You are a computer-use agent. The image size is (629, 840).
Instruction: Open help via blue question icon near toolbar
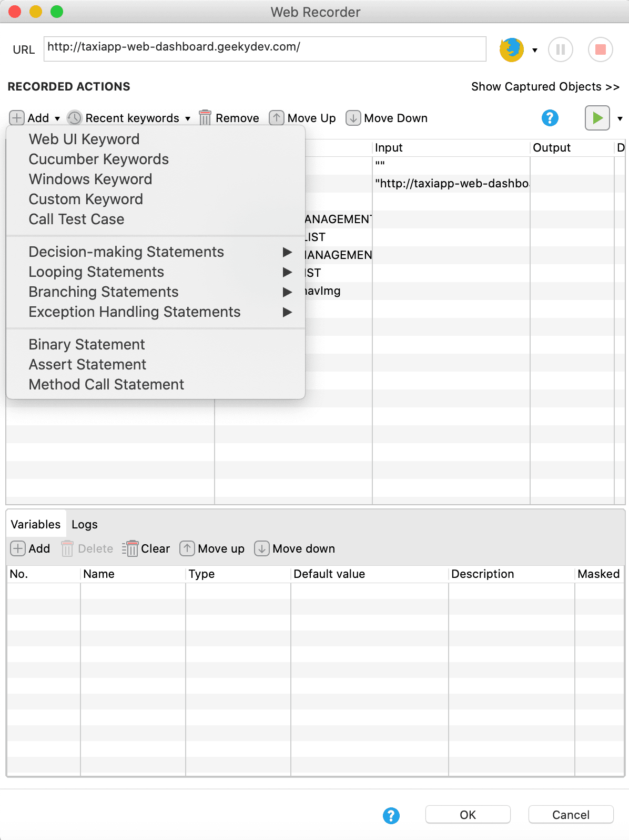click(x=550, y=118)
